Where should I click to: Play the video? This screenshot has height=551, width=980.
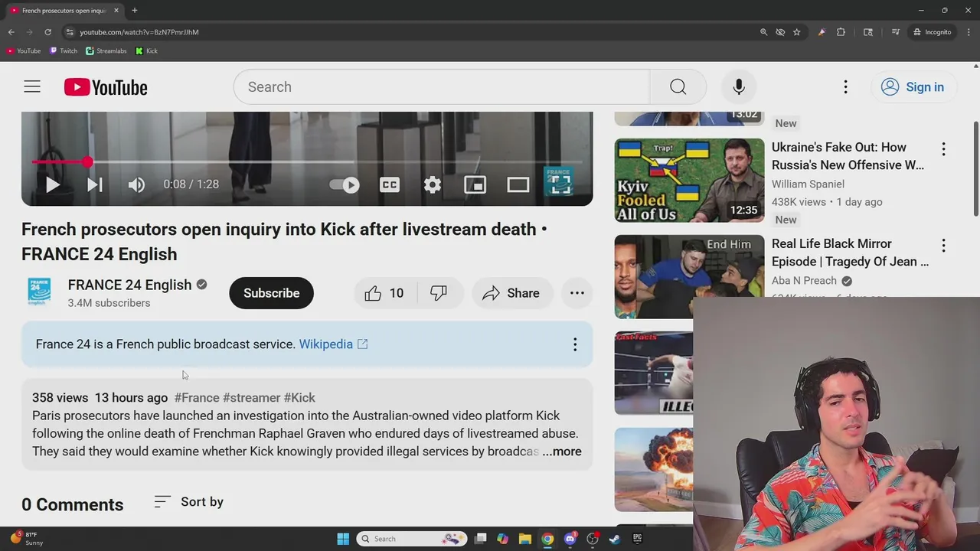point(52,184)
